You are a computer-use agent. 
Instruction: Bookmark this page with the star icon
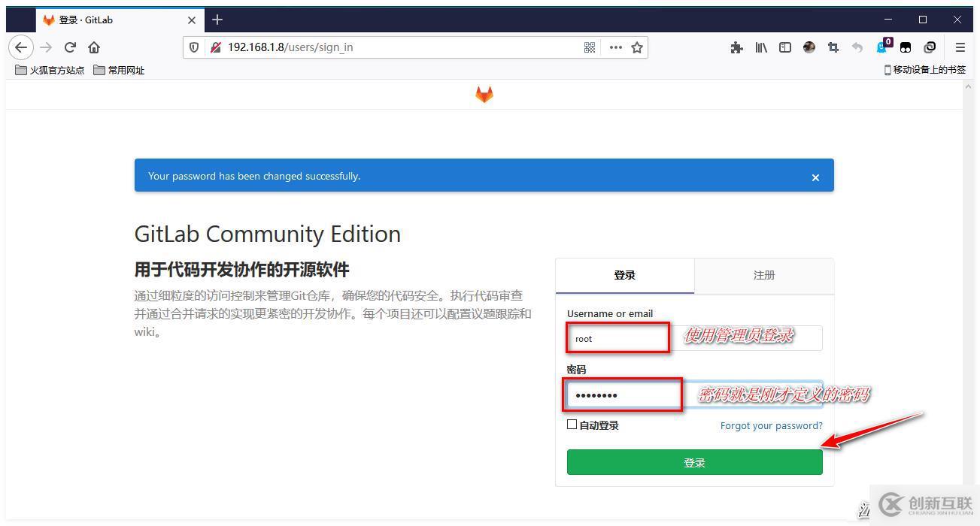coord(637,47)
